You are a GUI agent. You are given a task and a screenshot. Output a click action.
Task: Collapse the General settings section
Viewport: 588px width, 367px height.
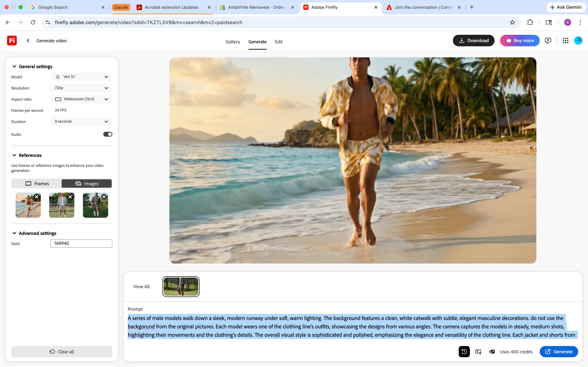click(14, 67)
